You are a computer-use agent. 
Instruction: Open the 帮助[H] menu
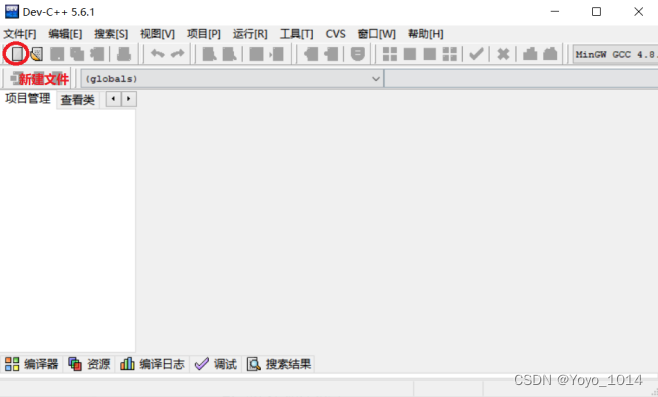[x=426, y=34]
